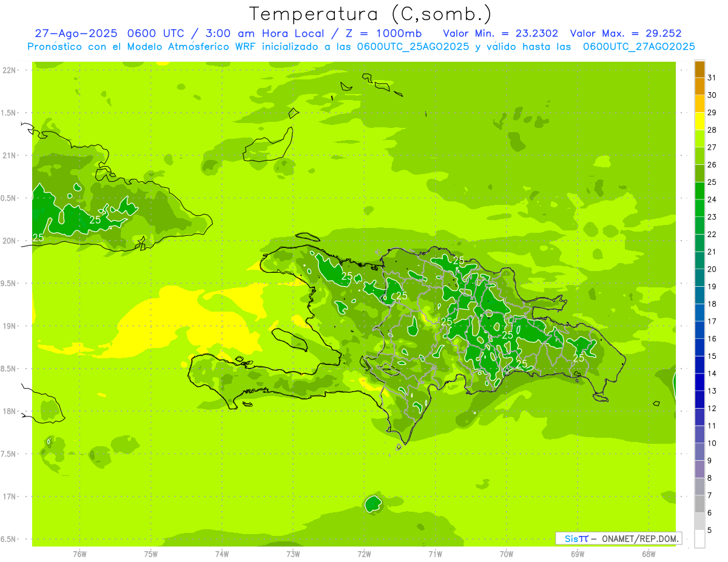
Task: Click the '30' label on the color scale
Action: [712, 95]
